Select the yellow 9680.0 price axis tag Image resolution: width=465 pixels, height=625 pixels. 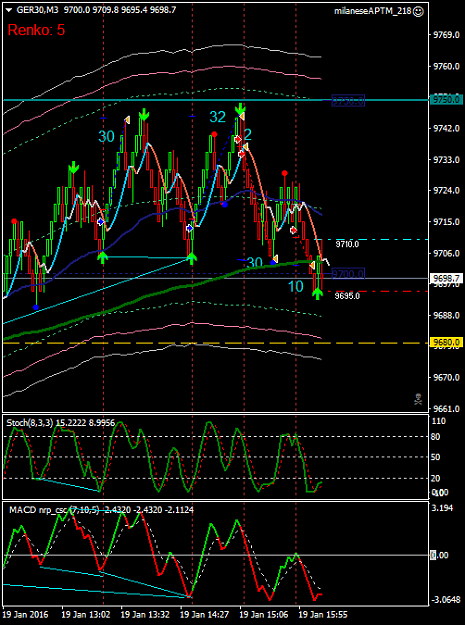click(446, 342)
